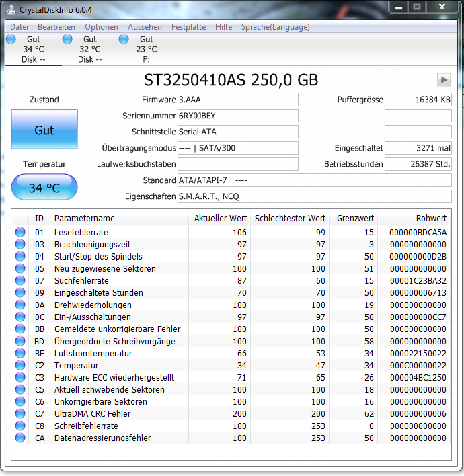Click the next disk arrow button
Screen dimensions: 464x476
click(x=444, y=80)
